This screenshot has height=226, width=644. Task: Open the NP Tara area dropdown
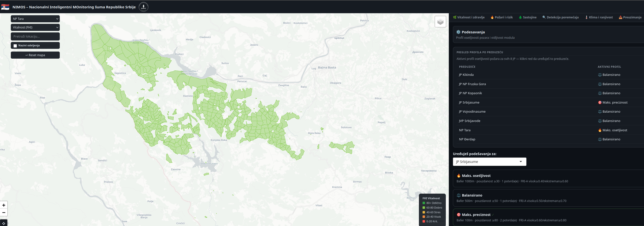coord(35,19)
